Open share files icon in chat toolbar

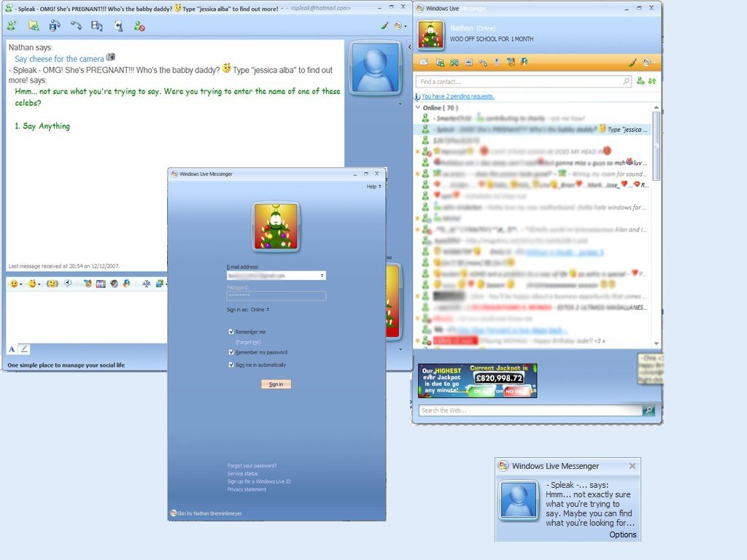tap(33, 26)
